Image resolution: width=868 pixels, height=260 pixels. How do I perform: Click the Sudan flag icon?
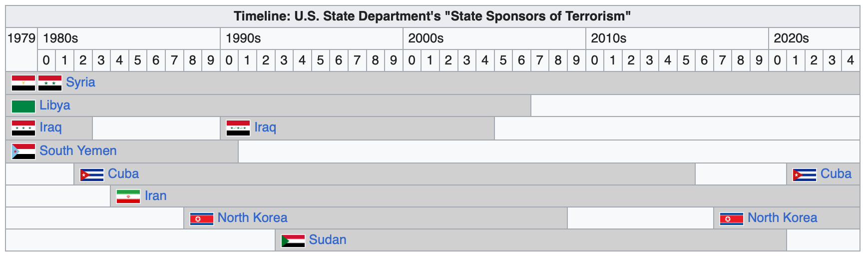293,240
